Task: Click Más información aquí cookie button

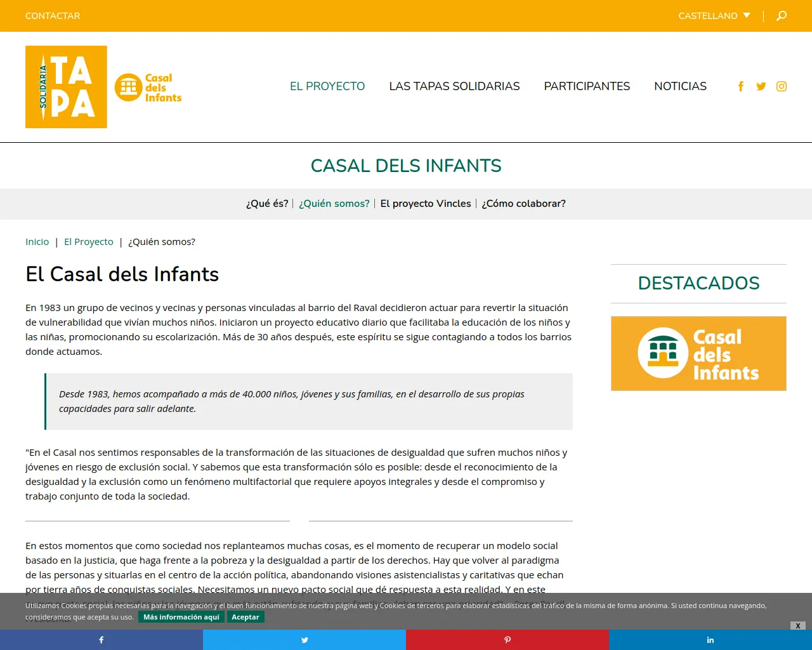Action: click(181, 617)
